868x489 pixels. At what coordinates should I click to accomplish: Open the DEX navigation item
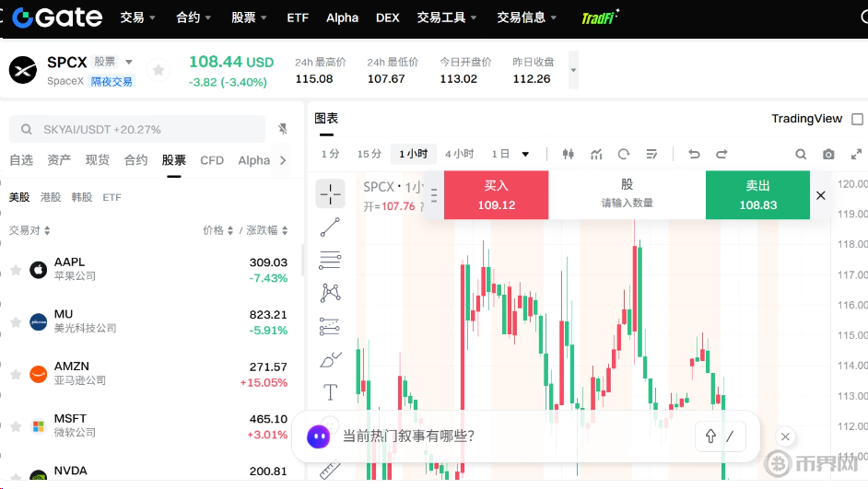tap(388, 17)
